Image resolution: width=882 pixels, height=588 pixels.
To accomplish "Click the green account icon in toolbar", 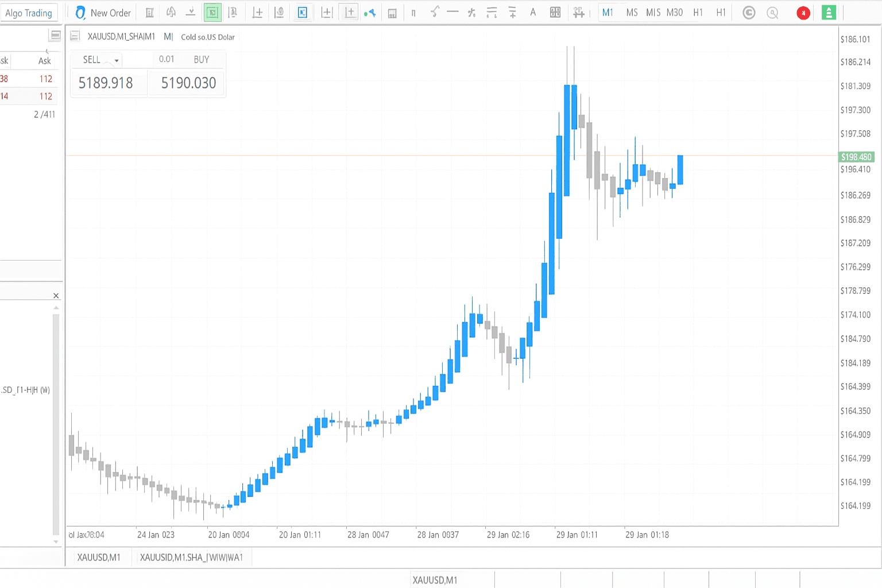I will click(829, 13).
